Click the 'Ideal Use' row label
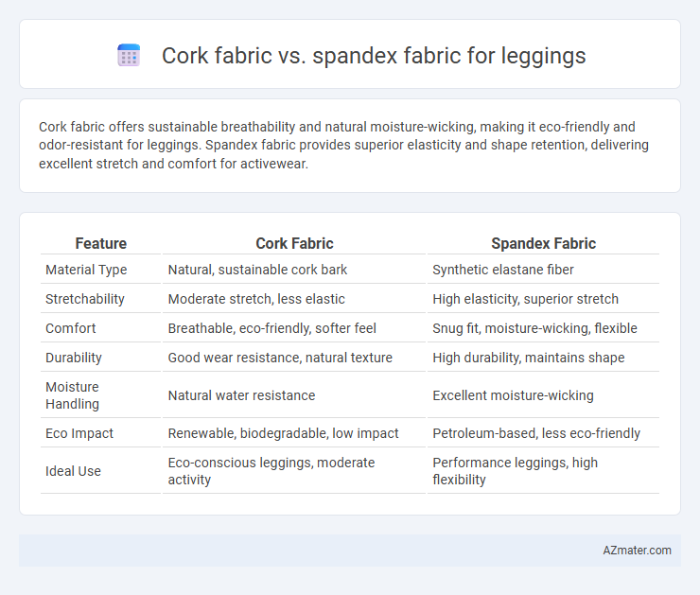 tap(73, 471)
